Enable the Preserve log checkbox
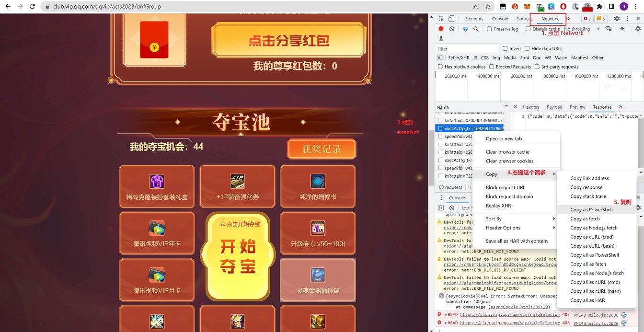 click(489, 29)
